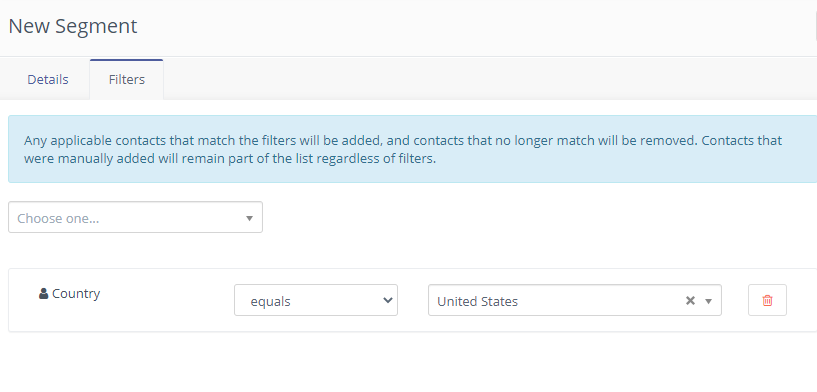Click the gap between equals and United States fields

(413, 300)
